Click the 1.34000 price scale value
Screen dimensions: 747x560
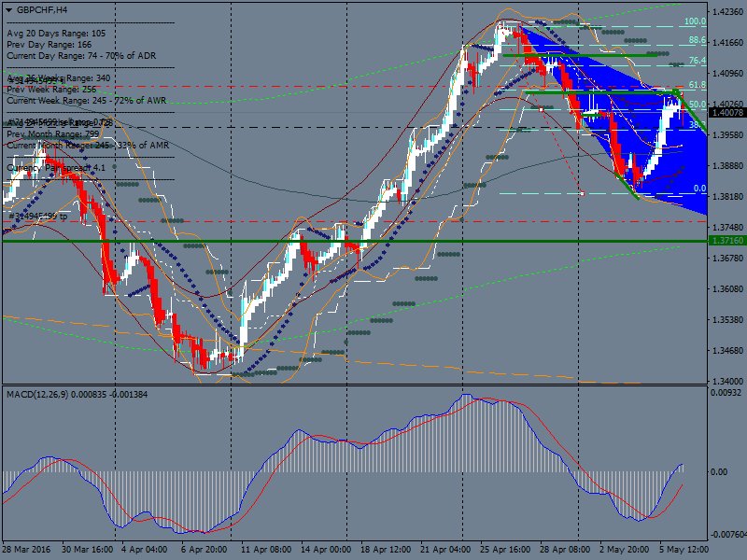click(727, 381)
